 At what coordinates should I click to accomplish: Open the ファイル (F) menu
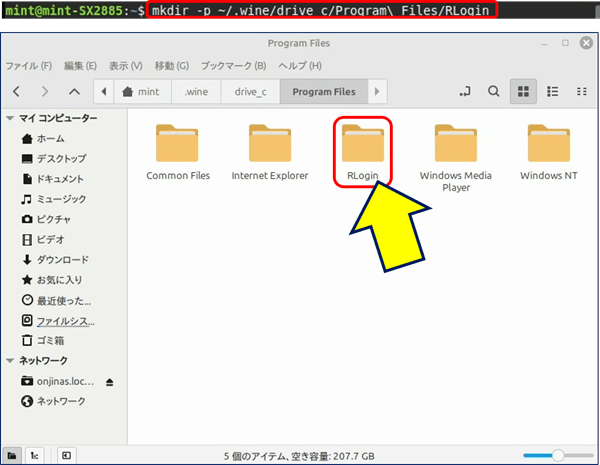pos(29,66)
